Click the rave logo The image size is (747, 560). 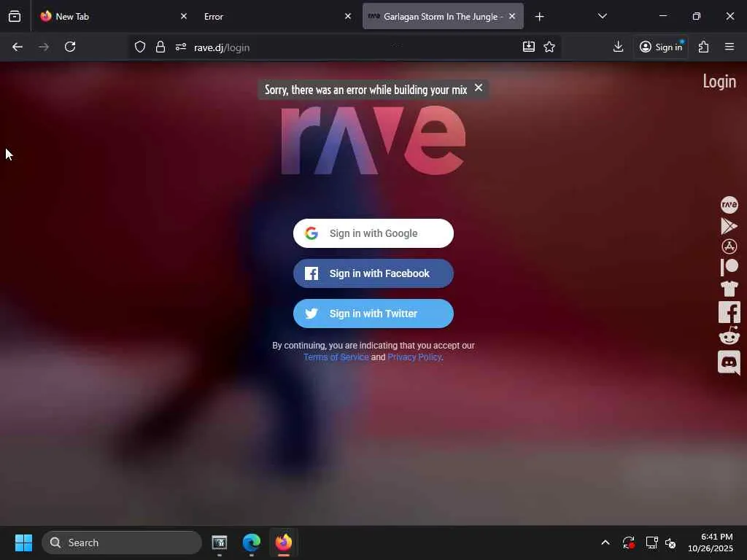click(373, 141)
